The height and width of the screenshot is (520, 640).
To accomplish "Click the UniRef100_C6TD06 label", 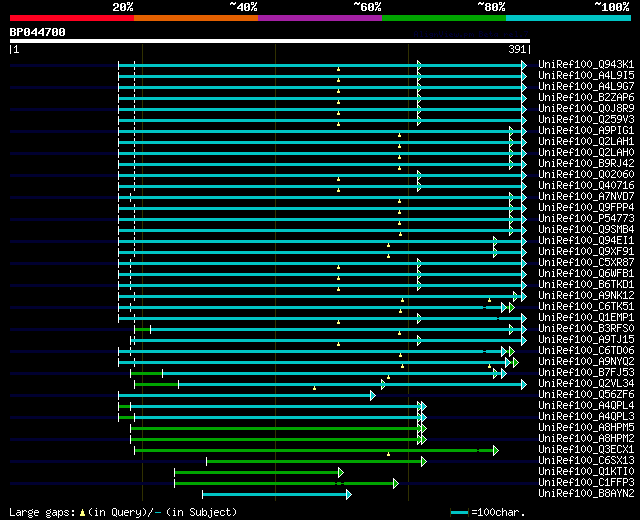I will click(586, 351).
